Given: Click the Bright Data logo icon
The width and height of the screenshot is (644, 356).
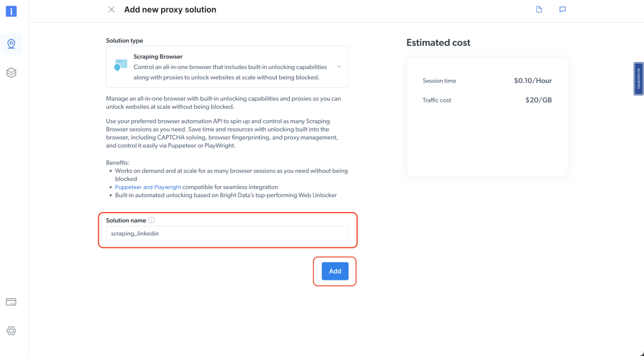Looking at the screenshot, I should 11,11.
